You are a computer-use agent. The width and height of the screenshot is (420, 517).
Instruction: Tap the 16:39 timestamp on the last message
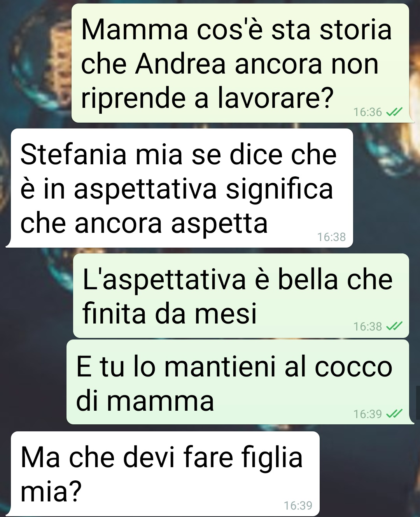click(x=298, y=505)
